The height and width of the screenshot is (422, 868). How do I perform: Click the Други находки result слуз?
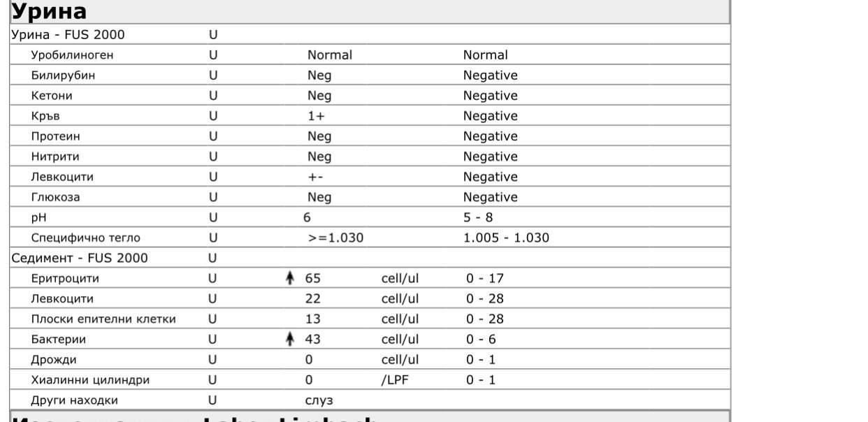pos(319,400)
